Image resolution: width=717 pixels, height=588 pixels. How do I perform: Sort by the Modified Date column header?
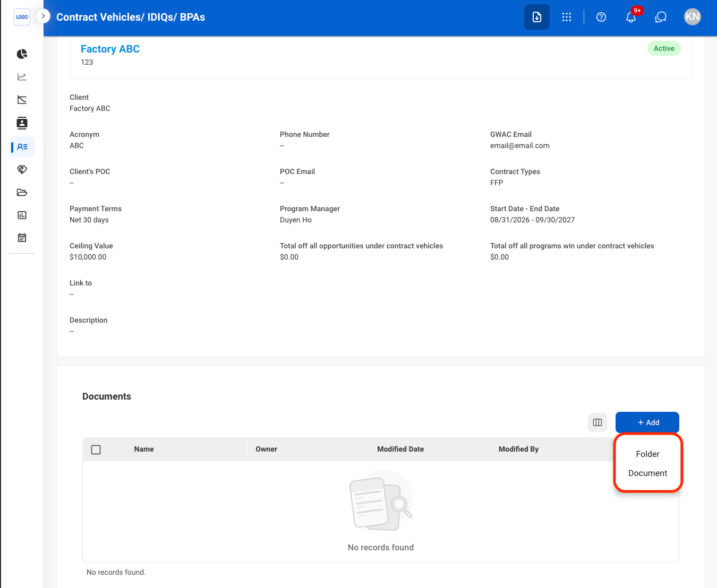400,449
